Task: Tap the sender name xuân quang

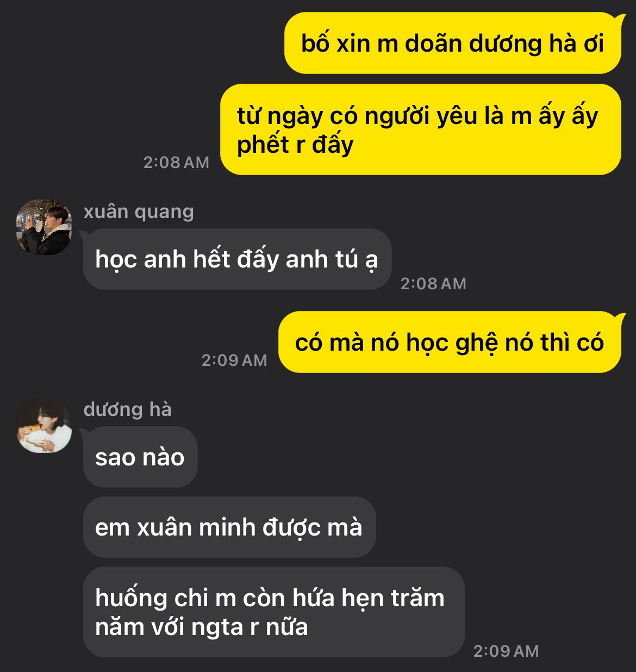Action: 139,212
